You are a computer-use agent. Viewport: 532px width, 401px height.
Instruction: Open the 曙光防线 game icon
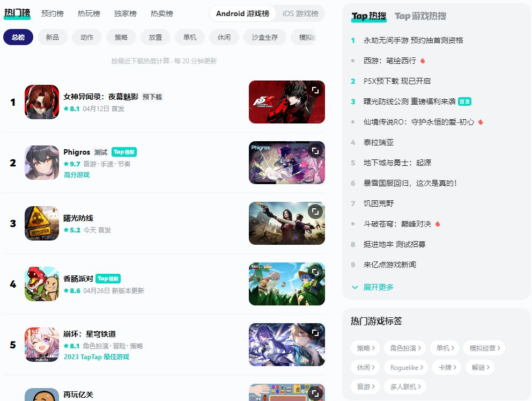click(x=42, y=223)
